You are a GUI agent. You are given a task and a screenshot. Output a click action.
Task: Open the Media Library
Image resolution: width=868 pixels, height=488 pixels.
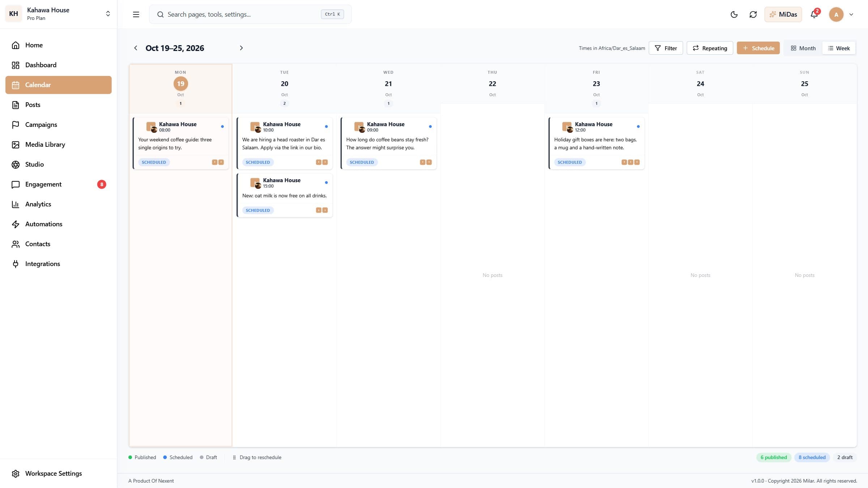click(x=58, y=145)
